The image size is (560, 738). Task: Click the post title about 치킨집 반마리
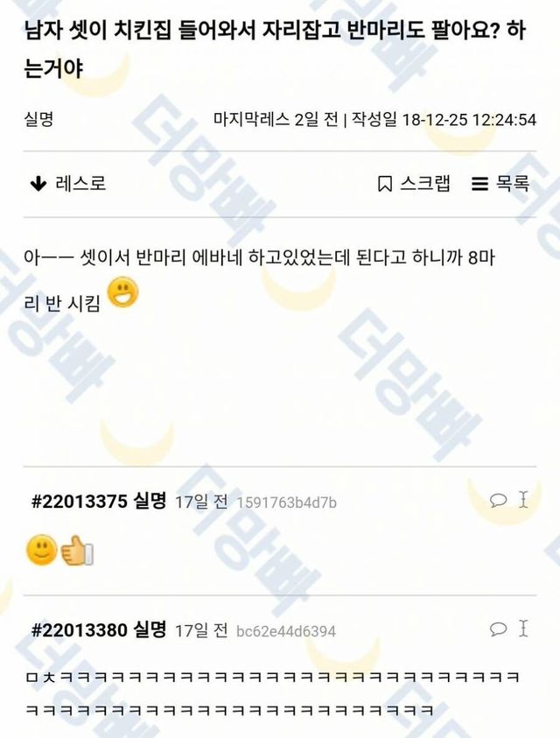(x=275, y=50)
